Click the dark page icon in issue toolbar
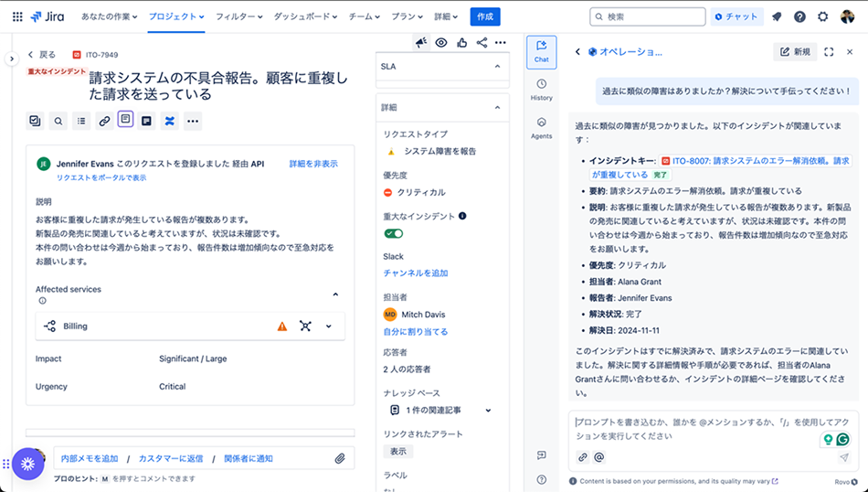Viewport: 868px width, 492px height. point(147,121)
